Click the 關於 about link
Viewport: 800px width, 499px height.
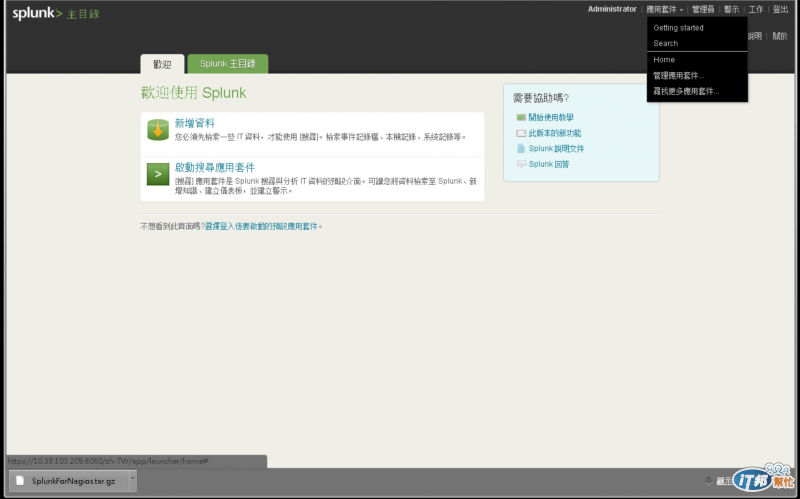coord(780,36)
